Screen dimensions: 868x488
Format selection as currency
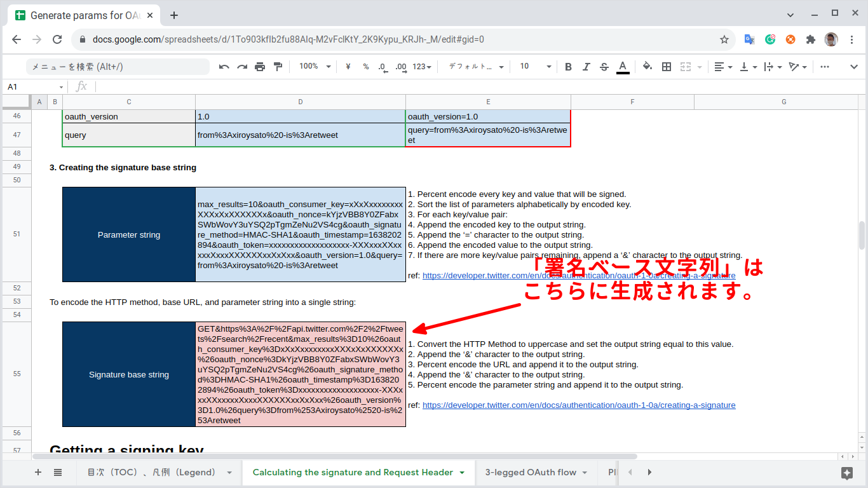[x=346, y=66]
